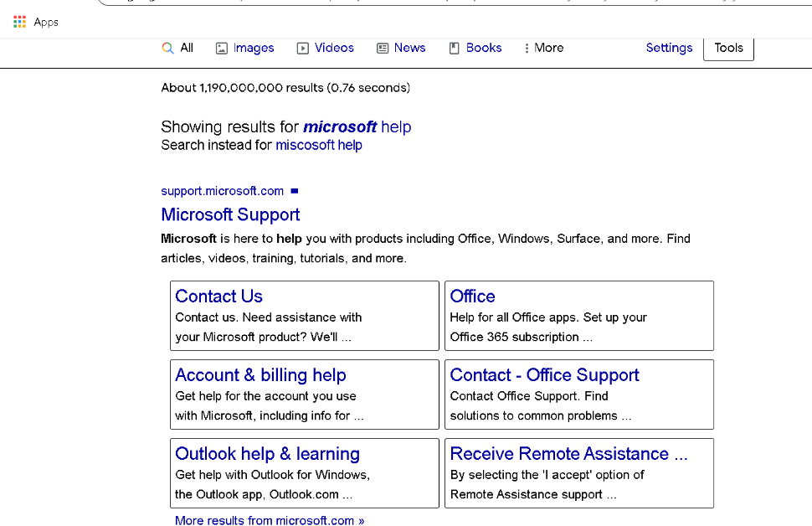Open Outlook help & learning sitelink
Image resolution: width=812 pixels, height=526 pixels.
(267, 453)
